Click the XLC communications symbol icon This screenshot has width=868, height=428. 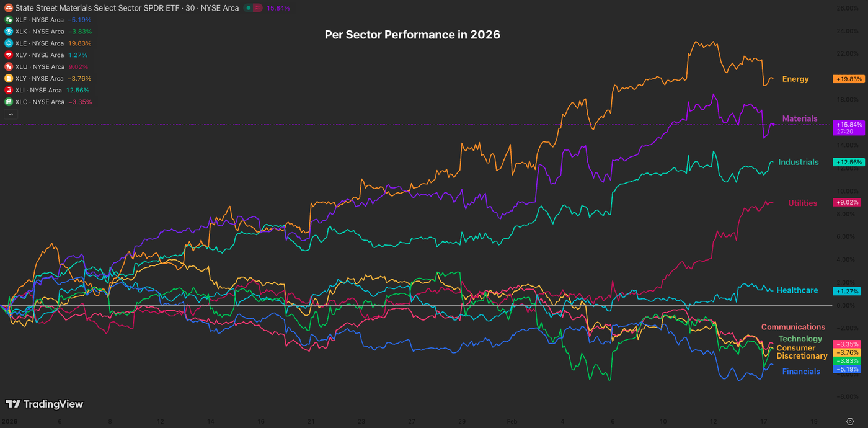click(9, 102)
